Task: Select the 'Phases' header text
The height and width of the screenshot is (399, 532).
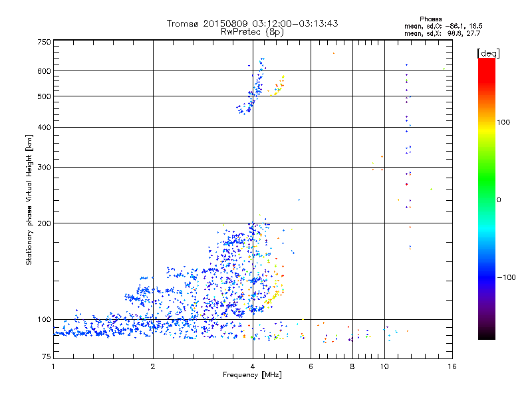Action: pos(430,19)
